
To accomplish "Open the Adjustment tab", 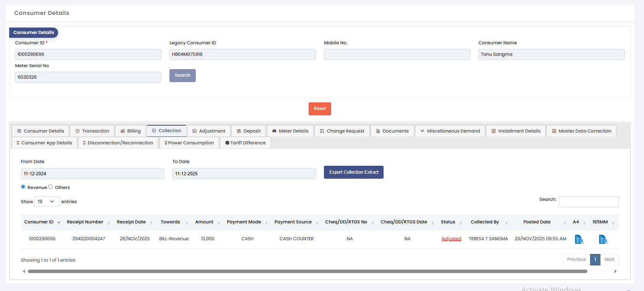I will pos(209,131).
